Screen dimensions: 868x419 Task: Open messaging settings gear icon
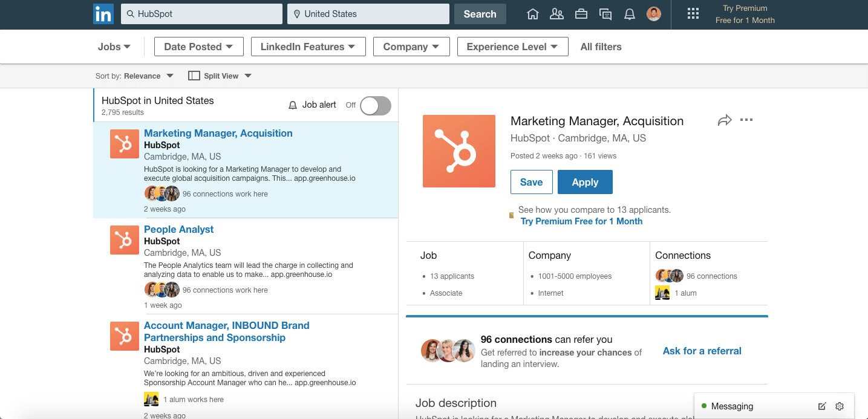click(x=839, y=406)
